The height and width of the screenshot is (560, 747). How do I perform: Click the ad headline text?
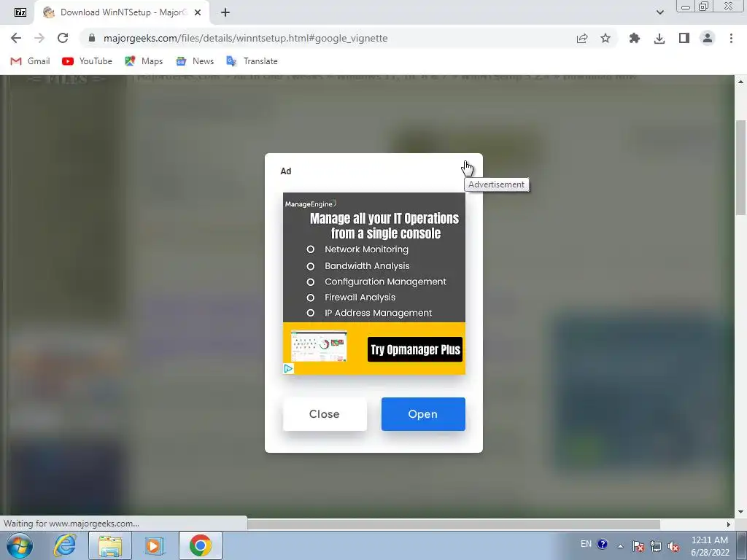[x=384, y=226]
